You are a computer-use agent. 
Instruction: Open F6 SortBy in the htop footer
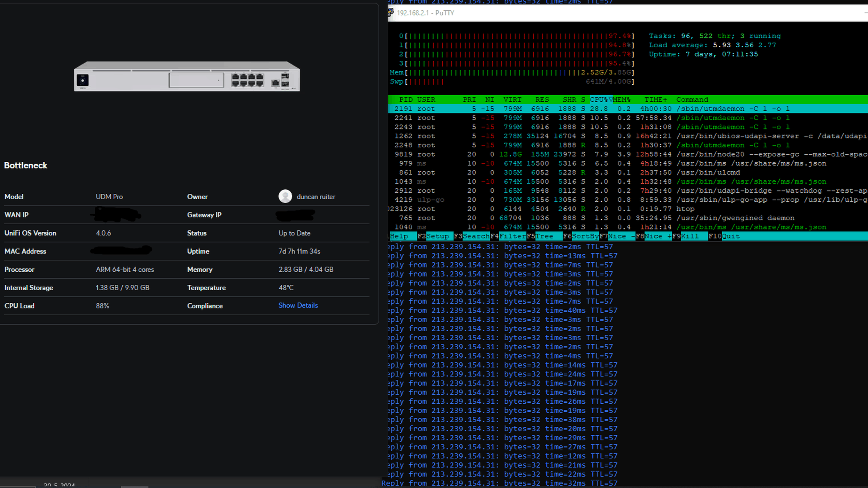tap(581, 236)
